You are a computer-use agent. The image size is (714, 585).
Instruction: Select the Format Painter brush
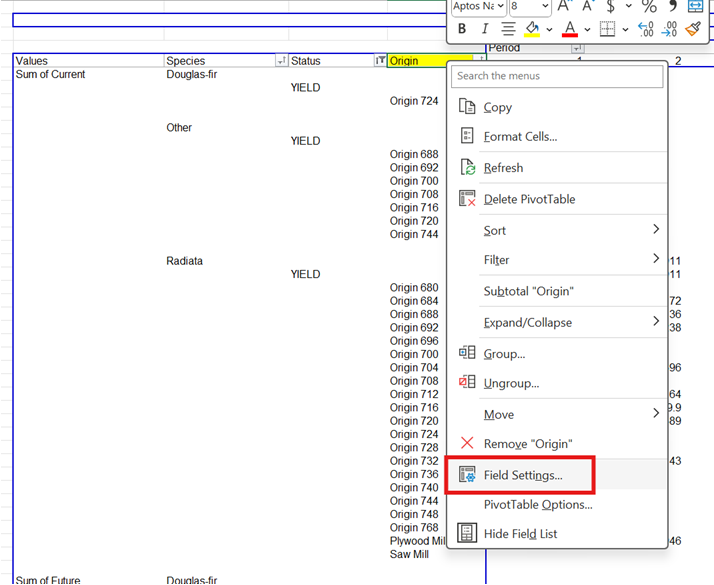pyautogui.click(x=694, y=29)
